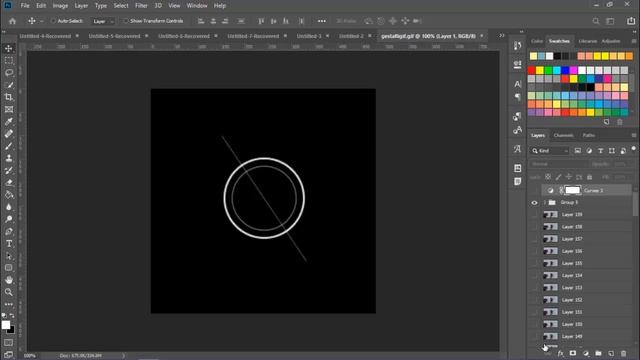The image size is (640, 360).
Task: Select the Path Selection arrow tool
Action: coord(9,256)
